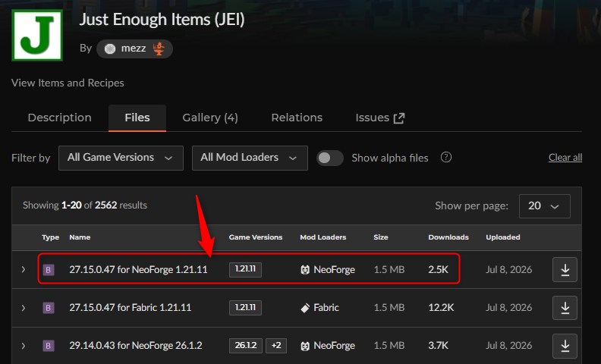Download 29.14.0.43 for NeoForge 26.1.2
Viewport: 601px width, 364px height.
[565, 346]
